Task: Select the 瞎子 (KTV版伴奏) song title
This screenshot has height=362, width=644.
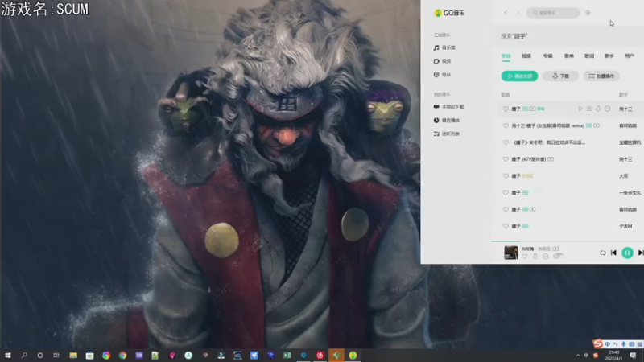Action: click(x=529, y=159)
